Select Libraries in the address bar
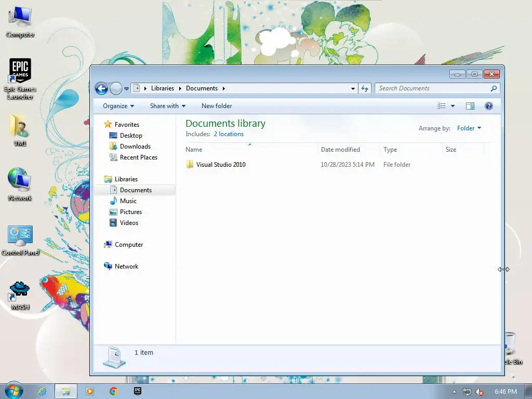Image resolution: width=532 pixels, height=399 pixels. click(x=163, y=88)
